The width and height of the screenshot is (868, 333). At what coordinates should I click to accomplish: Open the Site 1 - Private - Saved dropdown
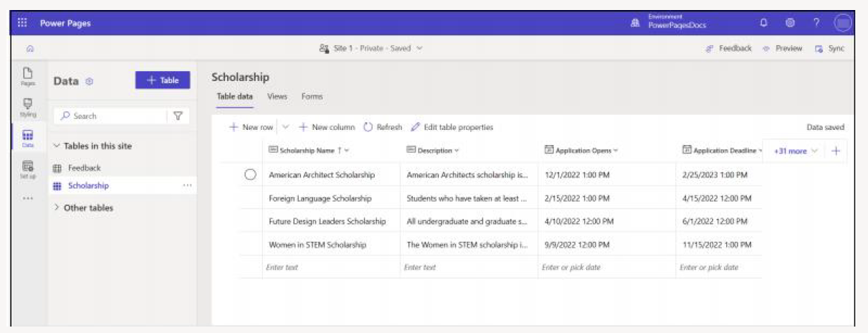point(371,49)
